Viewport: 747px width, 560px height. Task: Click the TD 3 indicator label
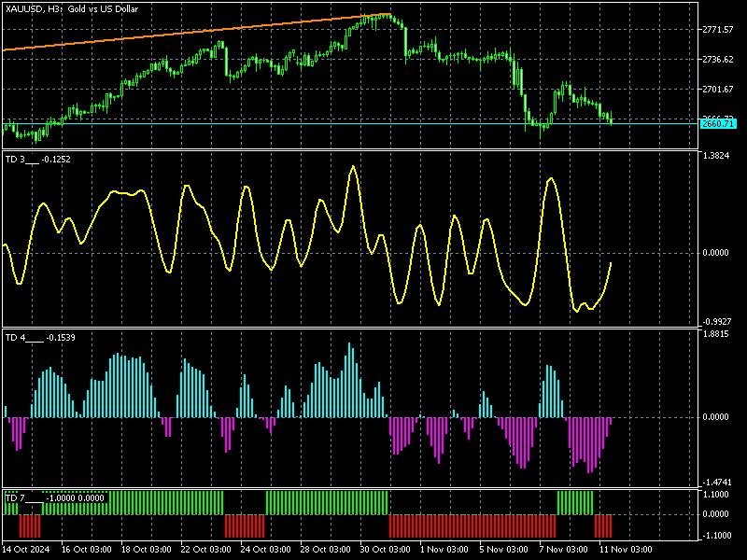point(37,160)
